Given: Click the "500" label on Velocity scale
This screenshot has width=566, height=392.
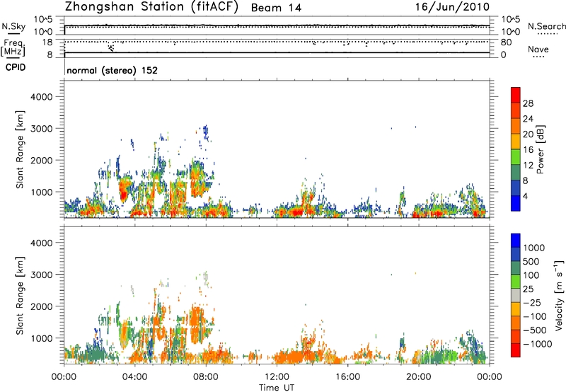Looking at the screenshot, I should pos(531,262).
